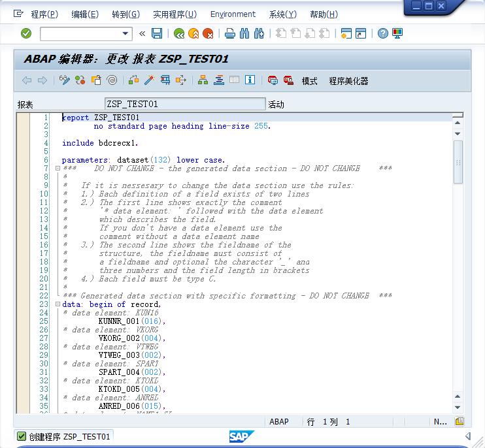Click the Find binoculars icon
Screen dimensions: 485x448
(x=244, y=33)
